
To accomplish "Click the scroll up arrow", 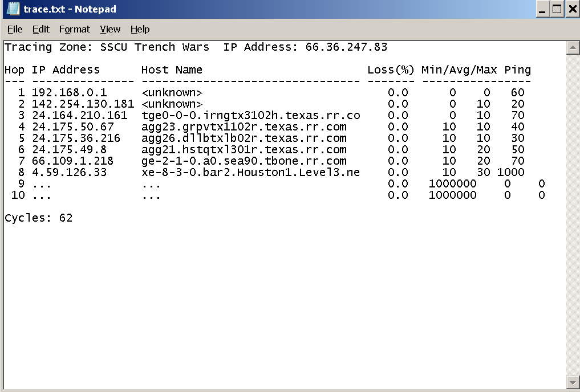I will pos(573,47).
